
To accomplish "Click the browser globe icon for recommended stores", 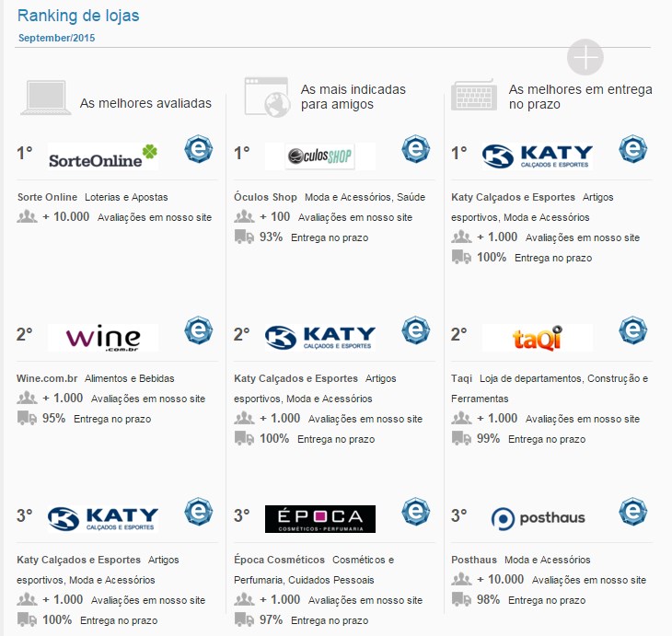I will (x=267, y=98).
